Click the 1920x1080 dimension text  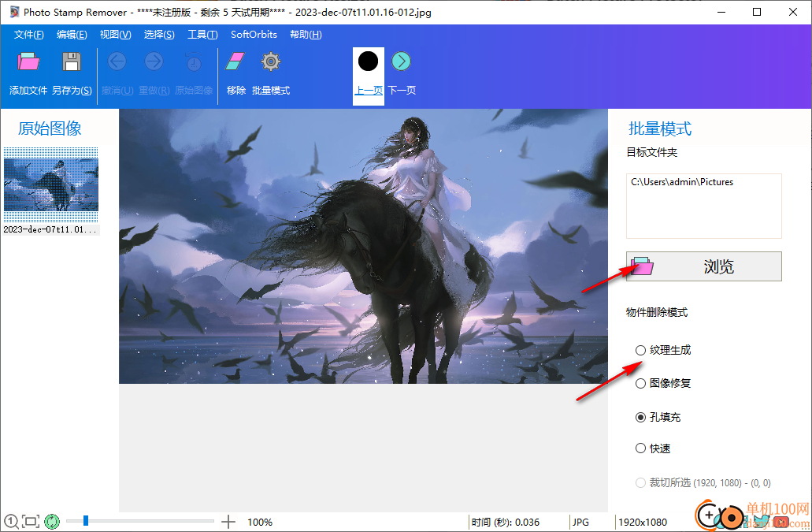pos(643,523)
